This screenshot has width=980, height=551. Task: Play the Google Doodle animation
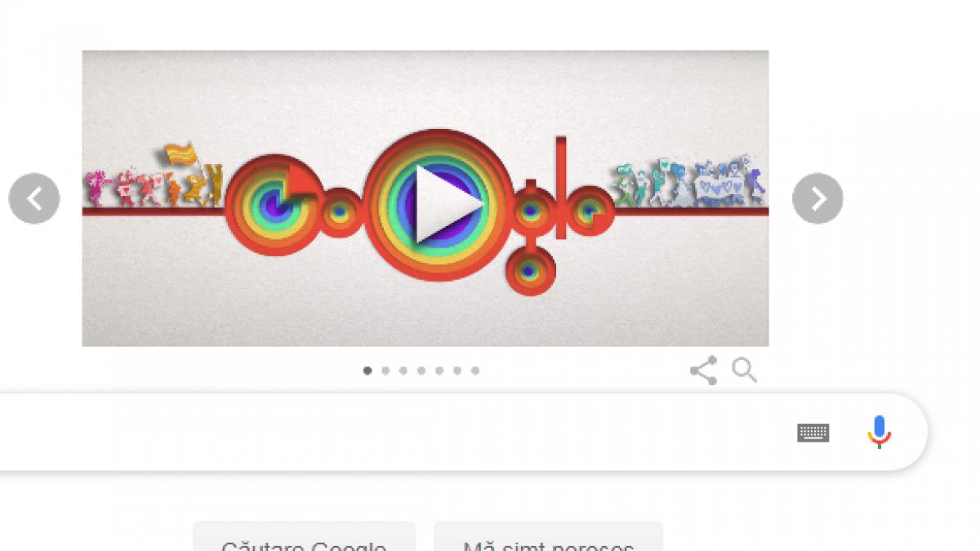pos(448,203)
